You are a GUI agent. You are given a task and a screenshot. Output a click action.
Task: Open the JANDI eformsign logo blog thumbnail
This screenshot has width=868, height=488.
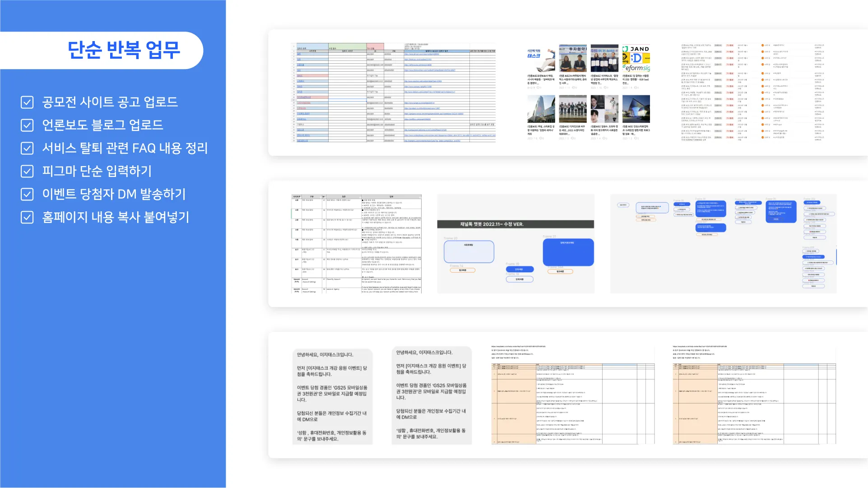pyautogui.click(x=636, y=58)
